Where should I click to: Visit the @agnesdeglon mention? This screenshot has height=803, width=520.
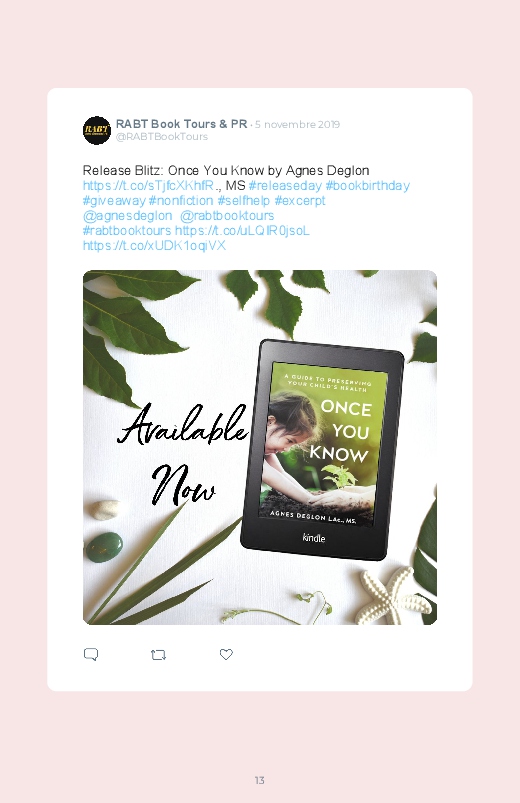point(128,215)
